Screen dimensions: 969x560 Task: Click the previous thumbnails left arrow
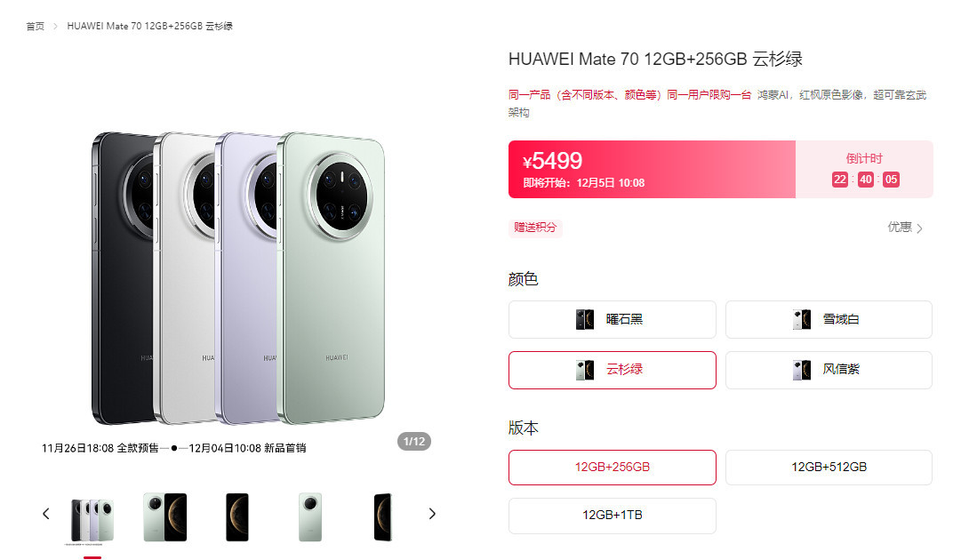point(45,514)
